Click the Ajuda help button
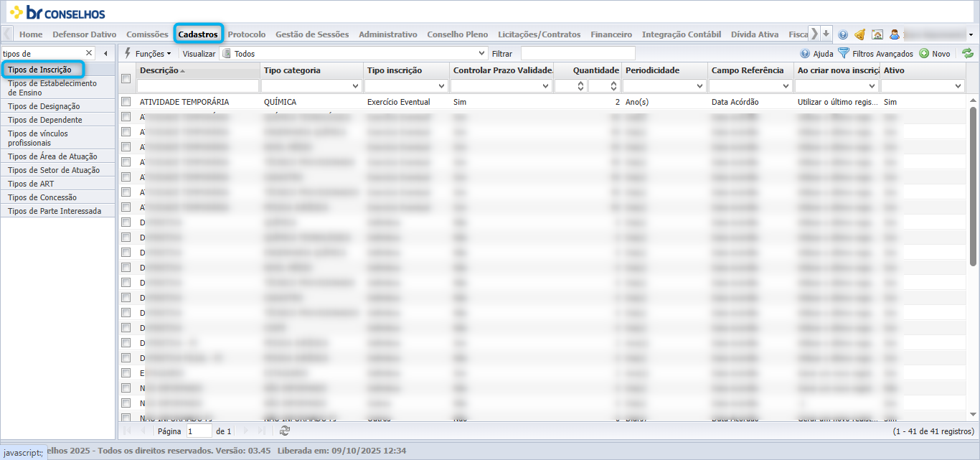 (817, 54)
